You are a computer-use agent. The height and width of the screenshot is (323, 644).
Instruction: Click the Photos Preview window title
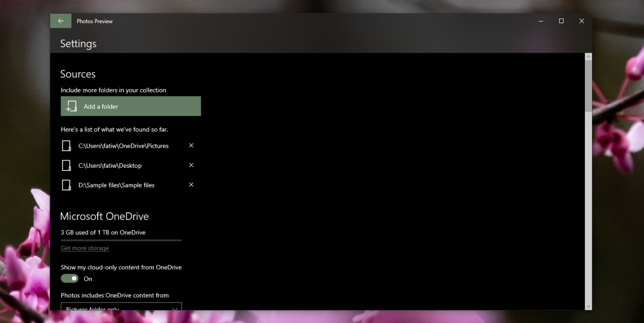(95, 21)
